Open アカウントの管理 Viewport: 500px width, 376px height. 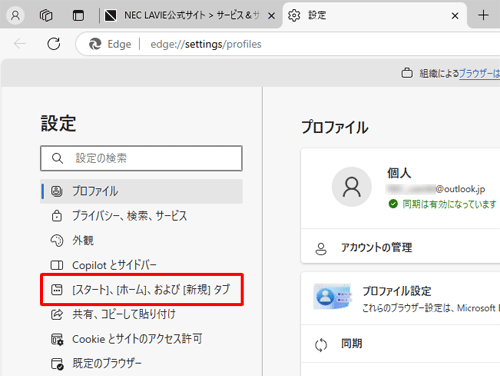click(x=400, y=248)
